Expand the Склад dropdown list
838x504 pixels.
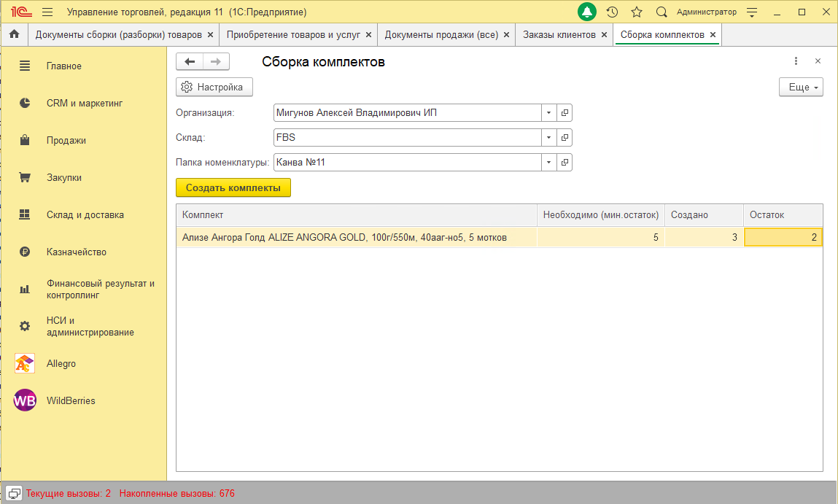pos(548,137)
